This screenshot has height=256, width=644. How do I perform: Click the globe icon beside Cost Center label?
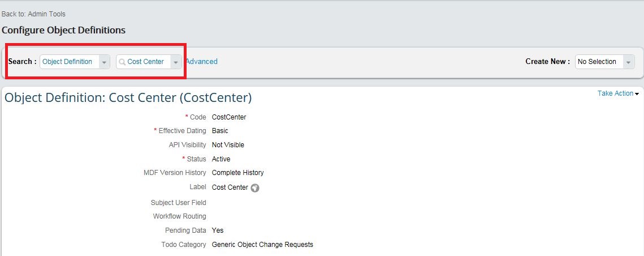click(255, 188)
